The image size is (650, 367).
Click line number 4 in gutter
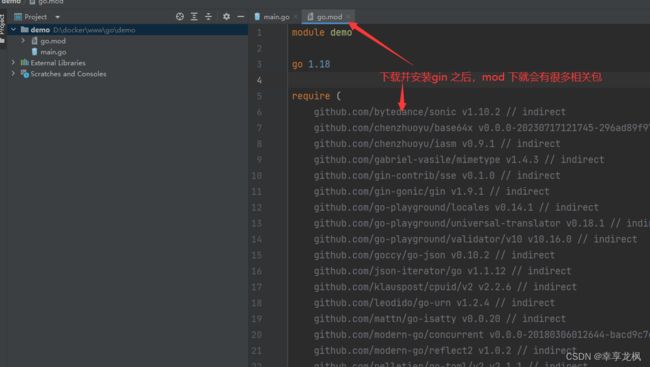pos(259,80)
